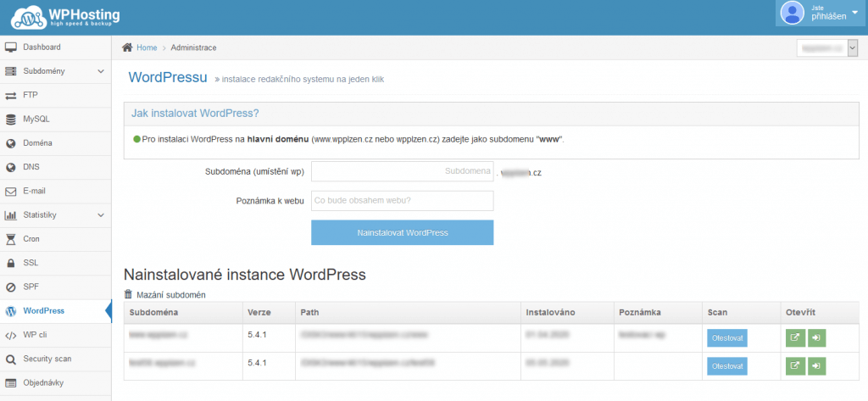Expand the Statistiky chevron

100,214
